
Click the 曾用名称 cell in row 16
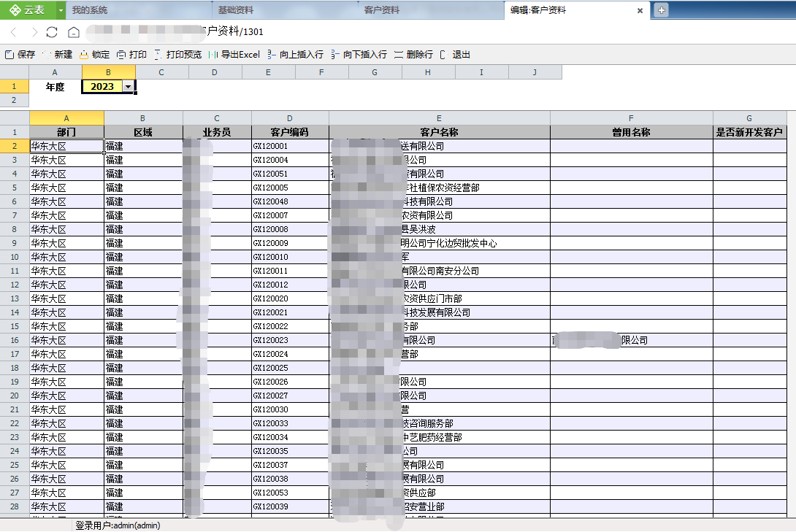tap(631, 340)
